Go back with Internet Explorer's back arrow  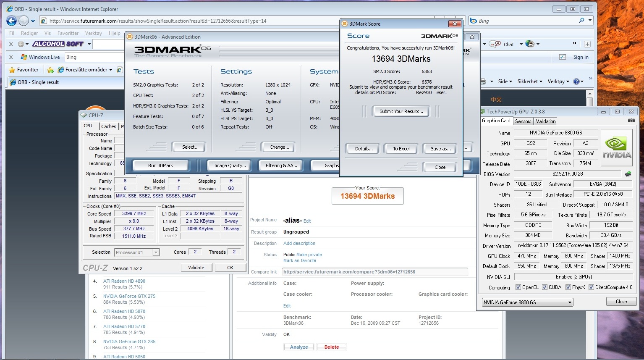pyautogui.click(x=11, y=21)
